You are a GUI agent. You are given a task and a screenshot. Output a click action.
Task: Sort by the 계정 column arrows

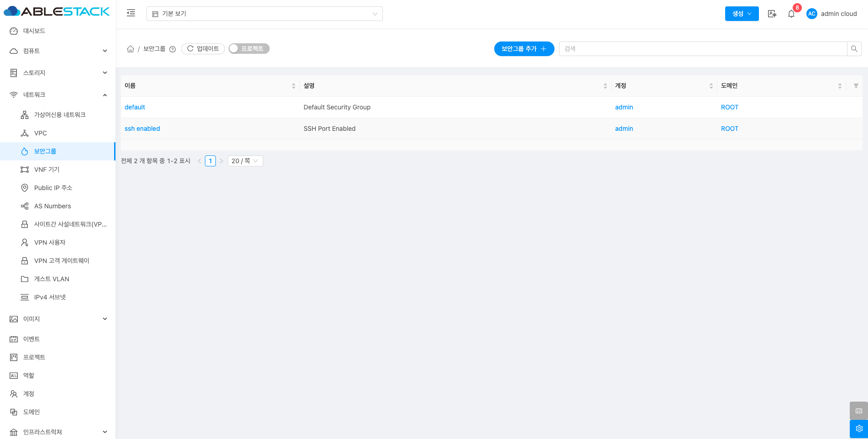pyautogui.click(x=711, y=86)
